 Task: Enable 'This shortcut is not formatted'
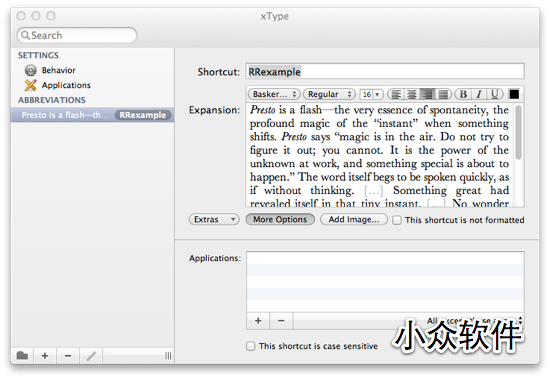pos(397,220)
